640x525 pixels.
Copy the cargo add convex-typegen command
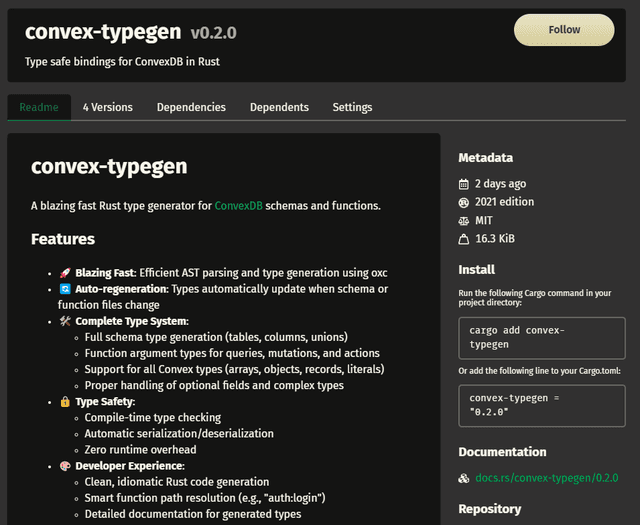pyautogui.click(x=542, y=338)
